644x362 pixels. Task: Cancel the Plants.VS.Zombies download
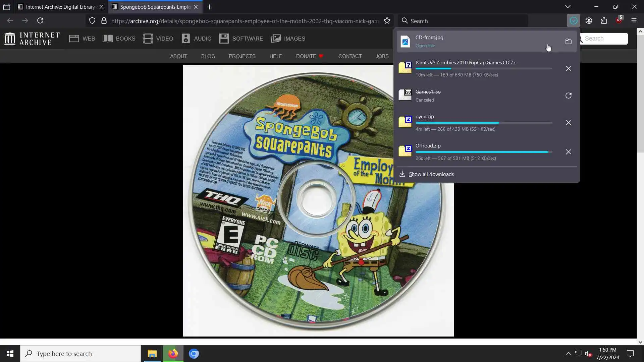568,68
